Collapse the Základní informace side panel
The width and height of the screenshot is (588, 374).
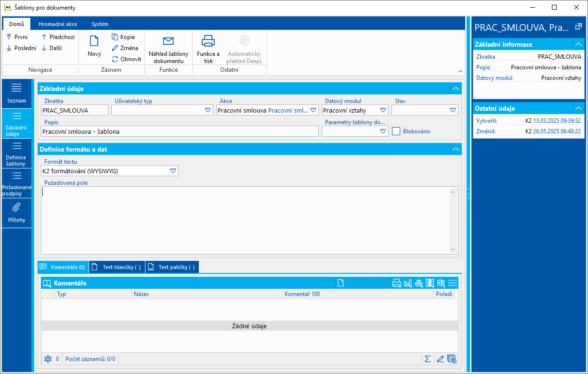pos(578,44)
